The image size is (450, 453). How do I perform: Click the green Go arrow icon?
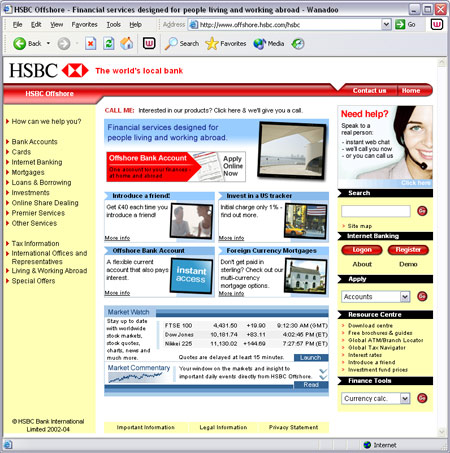(400, 24)
